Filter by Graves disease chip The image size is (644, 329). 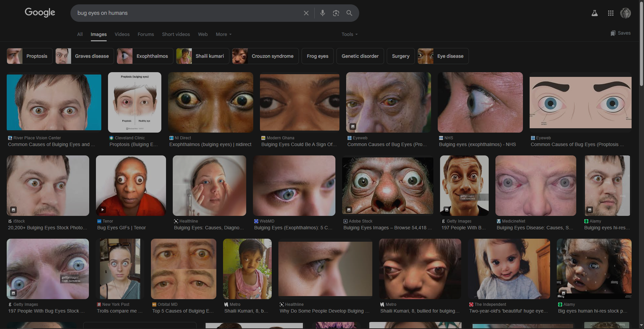point(85,56)
